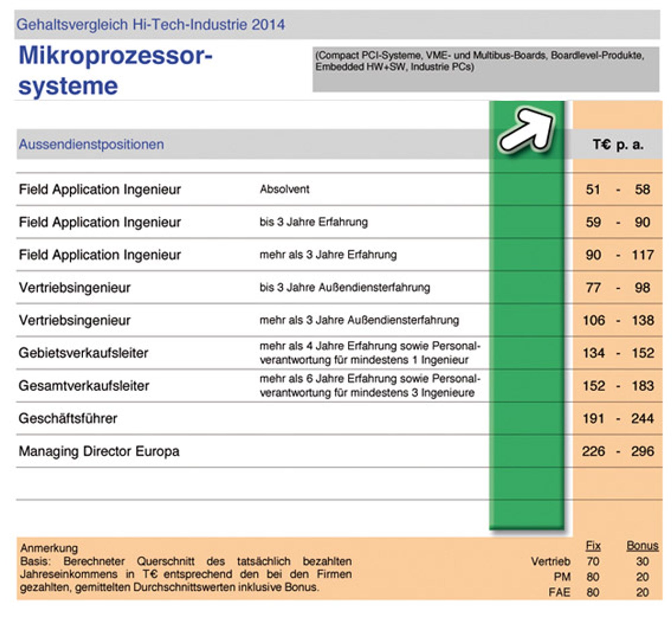The width and height of the screenshot is (672, 625).
Task: Select Fix value '70' for Vertrieb
Action: (593, 561)
